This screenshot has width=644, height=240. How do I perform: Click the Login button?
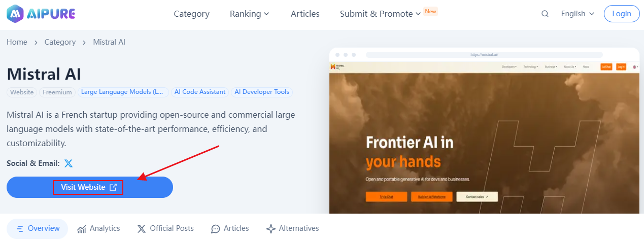click(622, 14)
